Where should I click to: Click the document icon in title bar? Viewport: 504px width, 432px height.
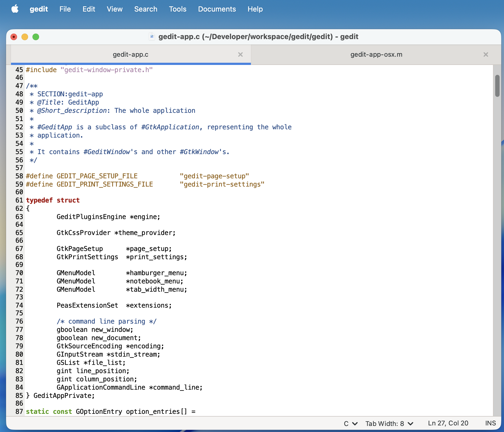click(x=152, y=37)
